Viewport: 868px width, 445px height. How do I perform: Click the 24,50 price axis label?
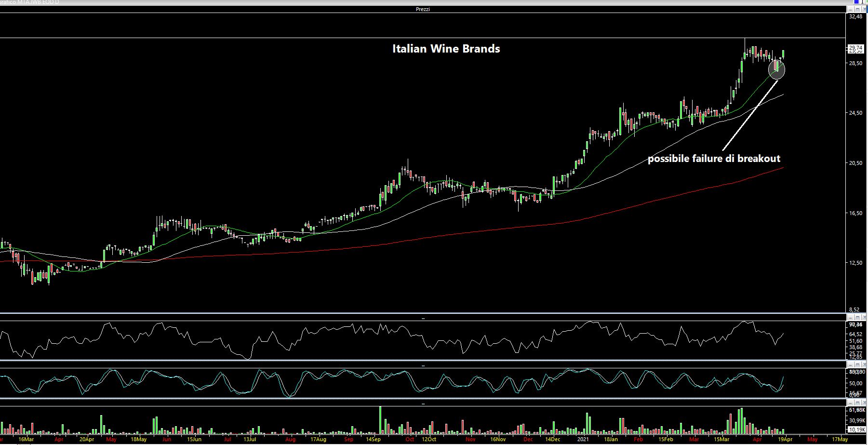[x=855, y=113]
